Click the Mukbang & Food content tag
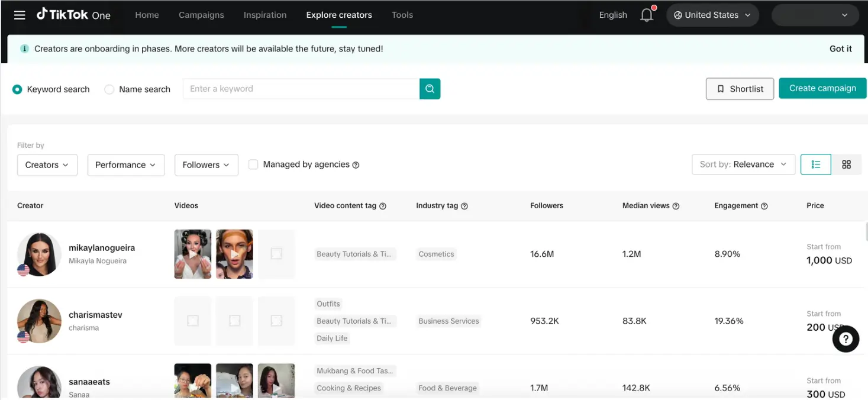The width and height of the screenshot is (868, 400). 355,371
